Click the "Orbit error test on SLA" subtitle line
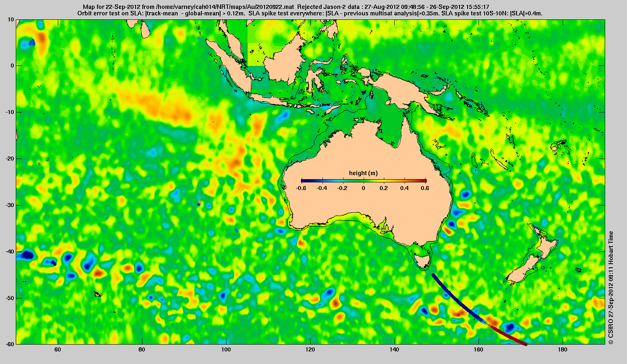 (310, 13)
